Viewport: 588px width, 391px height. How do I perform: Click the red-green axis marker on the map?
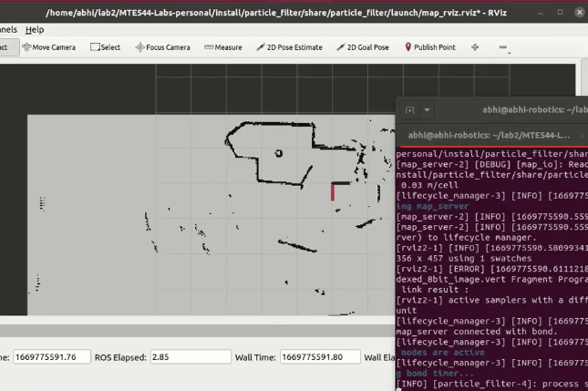tap(339, 190)
